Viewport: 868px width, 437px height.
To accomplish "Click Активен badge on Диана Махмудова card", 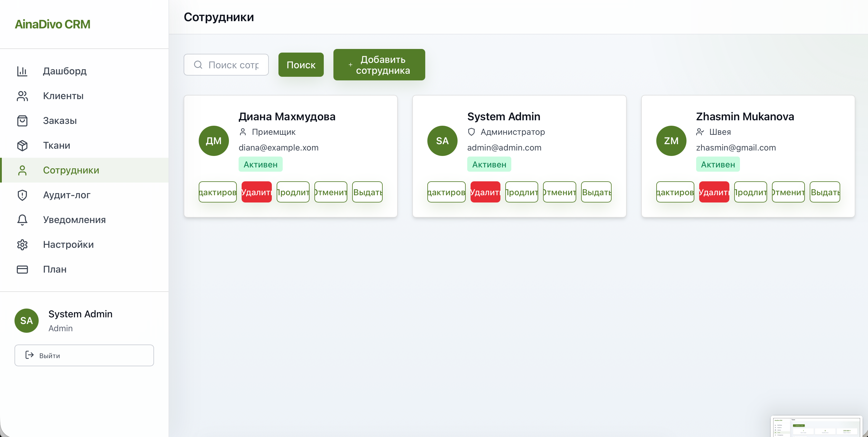I will point(260,164).
